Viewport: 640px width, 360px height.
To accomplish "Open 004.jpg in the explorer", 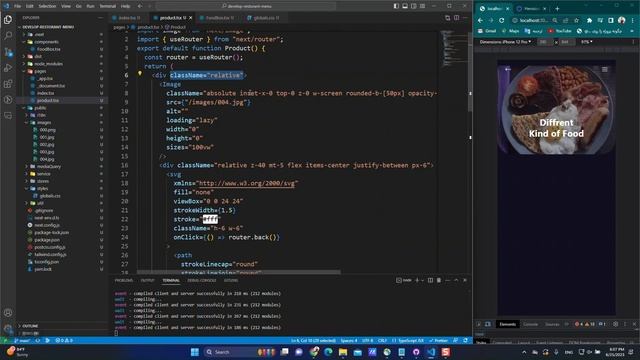I will pos(47,159).
